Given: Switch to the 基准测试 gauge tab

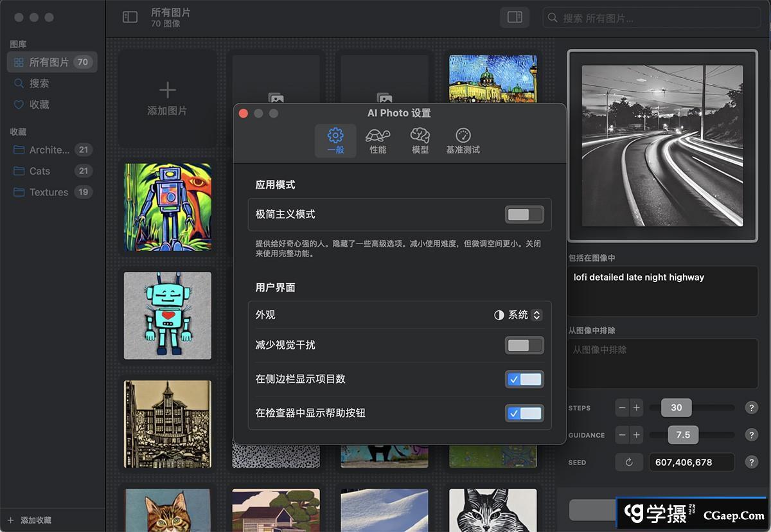Looking at the screenshot, I should pos(463,140).
